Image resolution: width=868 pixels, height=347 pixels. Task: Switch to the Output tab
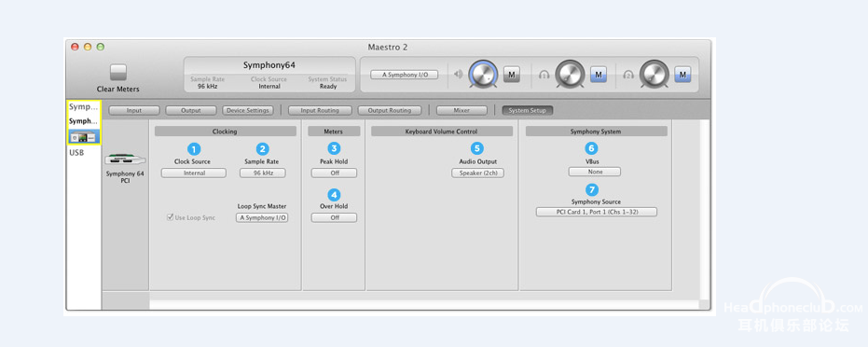coord(191,110)
